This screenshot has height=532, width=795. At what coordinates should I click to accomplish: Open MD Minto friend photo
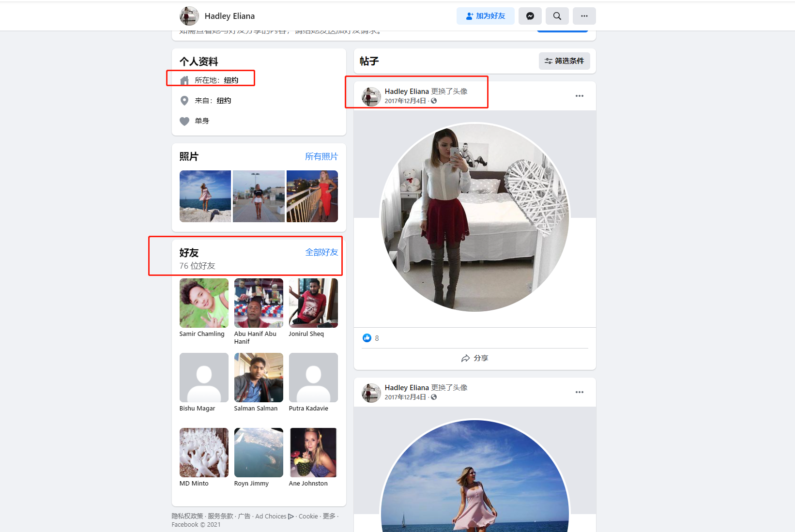click(204, 453)
